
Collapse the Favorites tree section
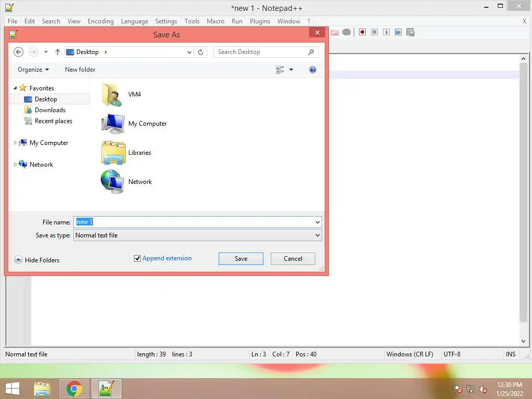tap(15, 88)
